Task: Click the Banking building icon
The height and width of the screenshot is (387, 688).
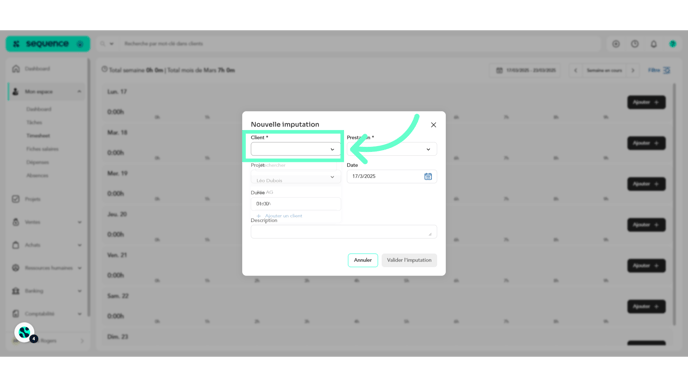Action: point(16,291)
